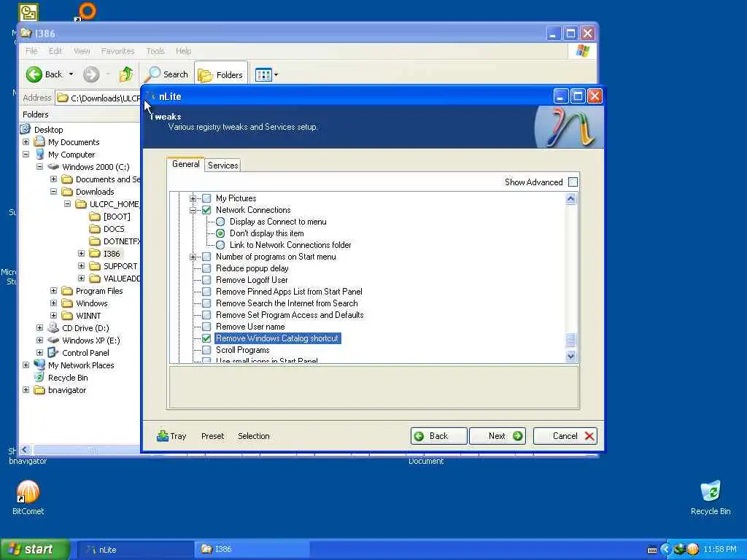Collapse Downloads folder in tree

click(53, 192)
